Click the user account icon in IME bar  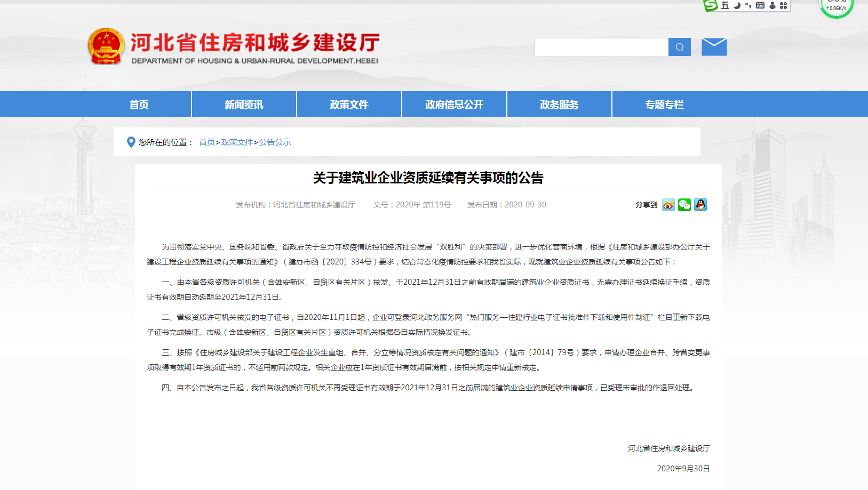point(772,5)
